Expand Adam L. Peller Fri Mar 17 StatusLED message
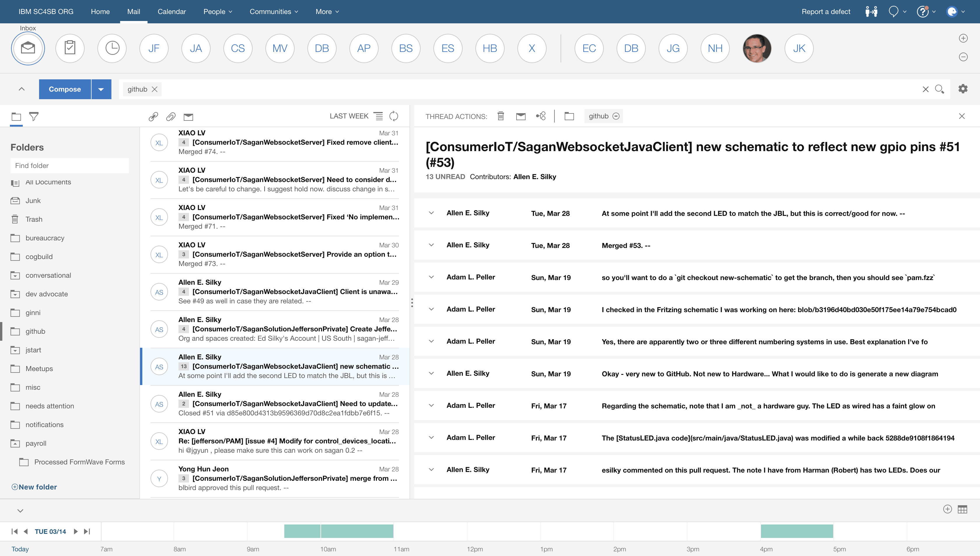 pyautogui.click(x=431, y=438)
